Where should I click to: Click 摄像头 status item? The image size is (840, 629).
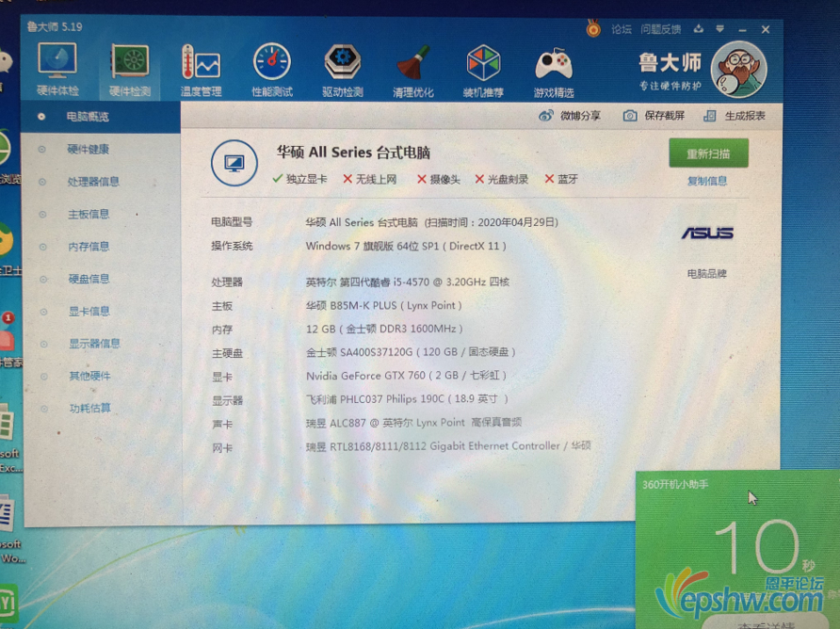[438, 180]
